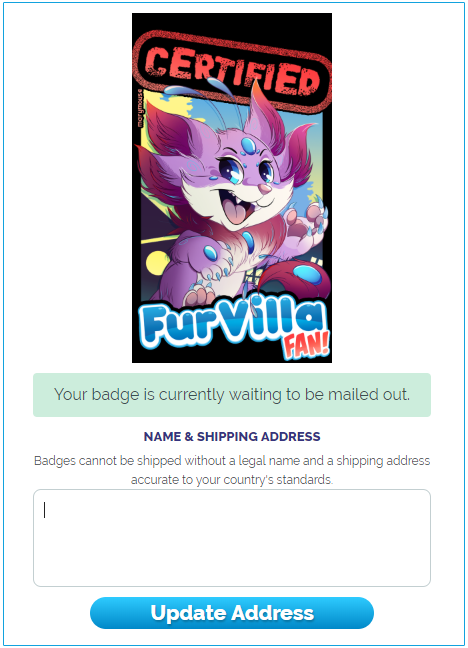Select the NAME & SHIPPING ADDRESS heading

tap(232, 436)
